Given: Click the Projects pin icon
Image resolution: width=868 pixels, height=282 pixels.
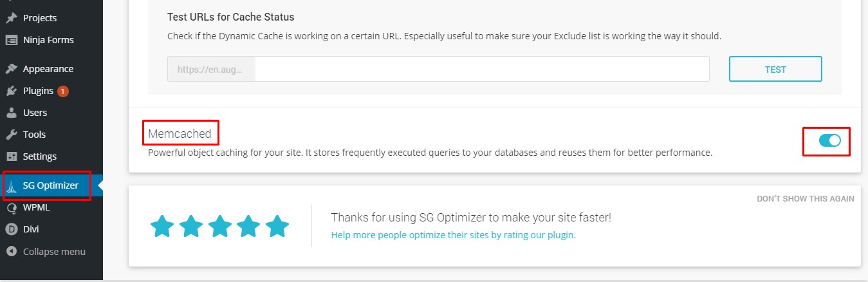Looking at the screenshot, I should (x=12, y=18).
